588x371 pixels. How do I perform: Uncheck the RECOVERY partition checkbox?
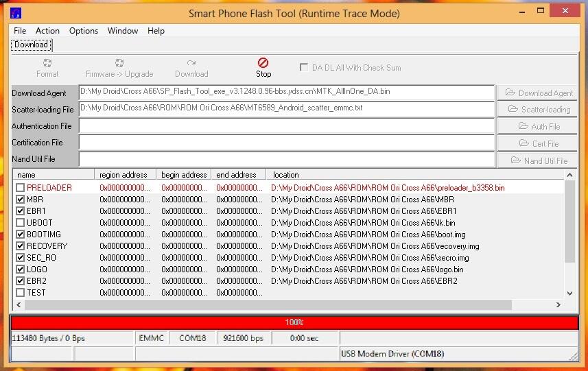pyautogui.click(x=21, y=246)
